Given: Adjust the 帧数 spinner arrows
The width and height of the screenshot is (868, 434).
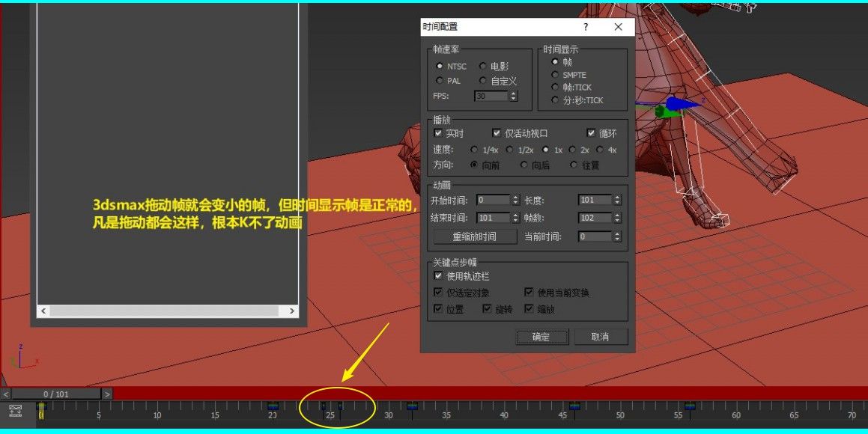Looking at the screenshot, I should (x=617, y=218).
